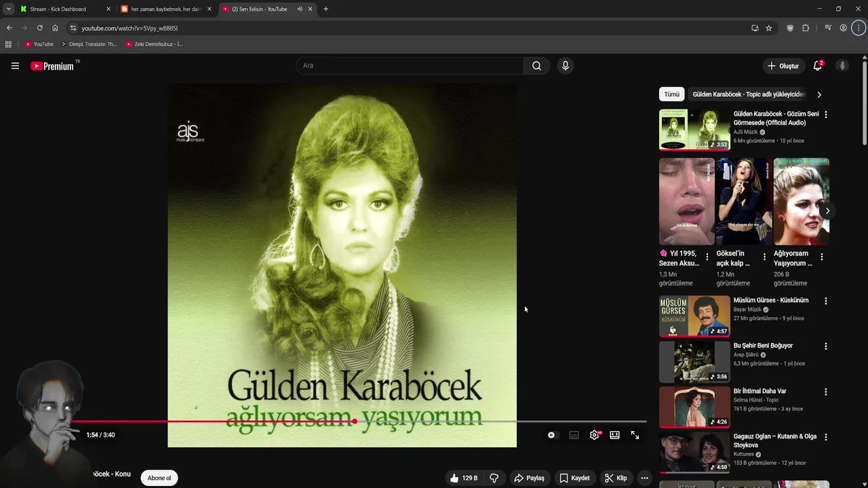Click the unplayed gray part of progress bar
The image size is (868, 488).
click(502, 422)
